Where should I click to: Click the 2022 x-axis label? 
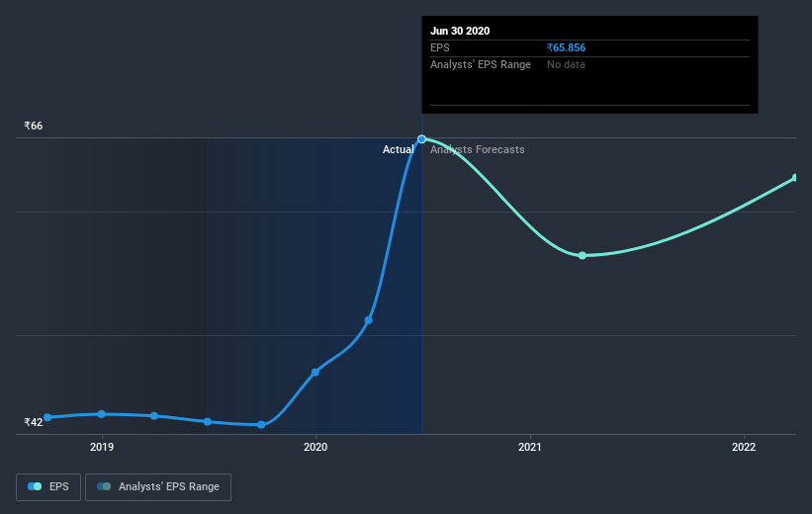tap(744, 447)
